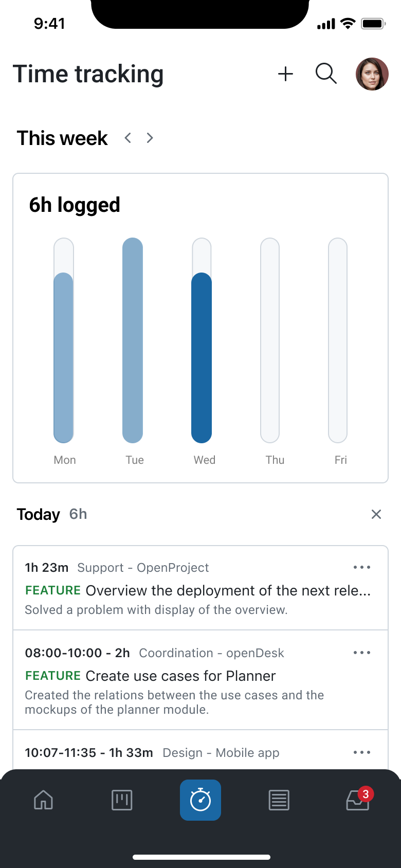Tap the plus icon to log new time

285,74
